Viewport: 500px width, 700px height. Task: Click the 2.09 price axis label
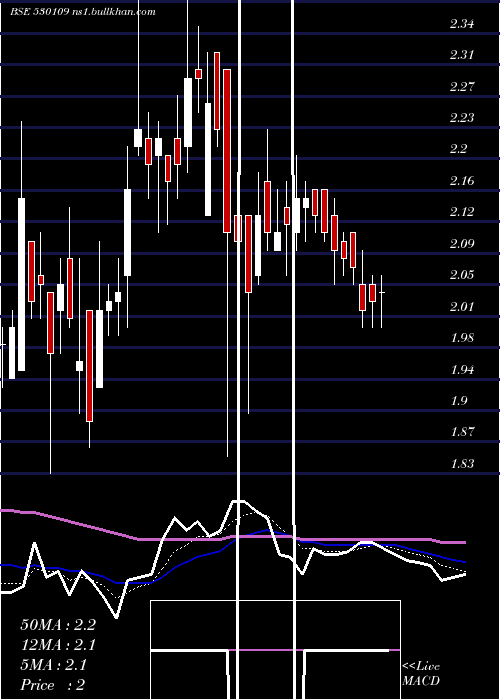click(x=462, y=244)
